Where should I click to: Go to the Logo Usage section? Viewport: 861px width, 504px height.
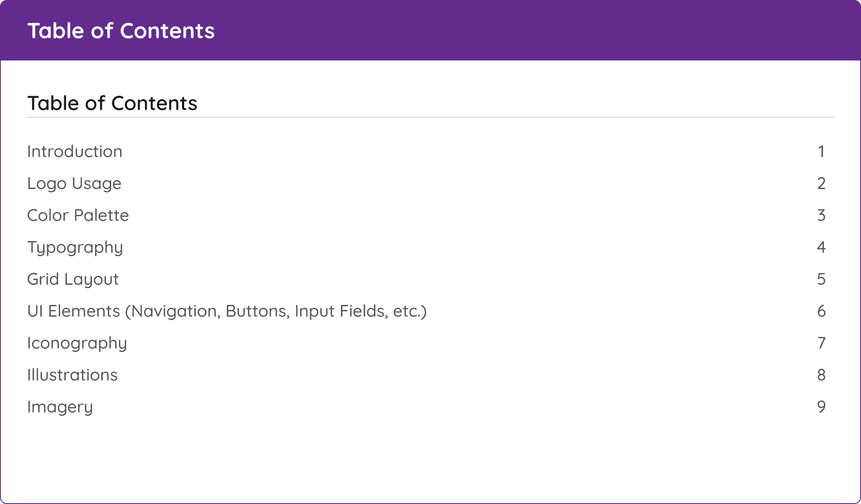(74, 184)
